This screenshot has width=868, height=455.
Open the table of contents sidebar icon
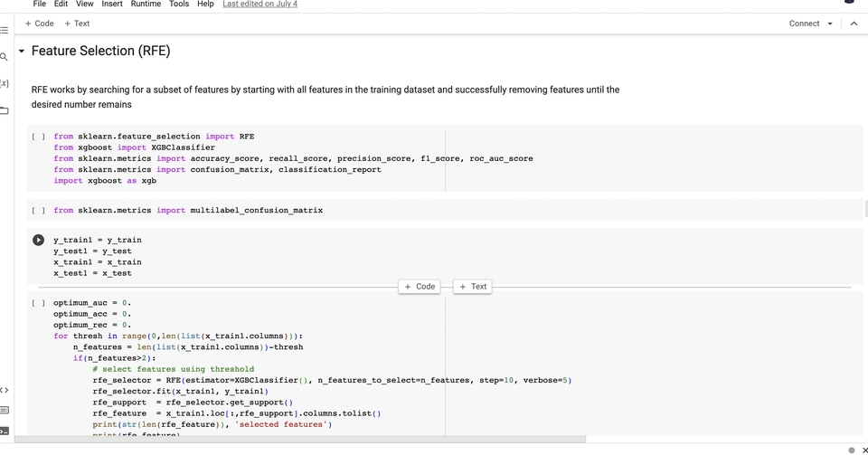pyautogui.click(x=4, y=30)
